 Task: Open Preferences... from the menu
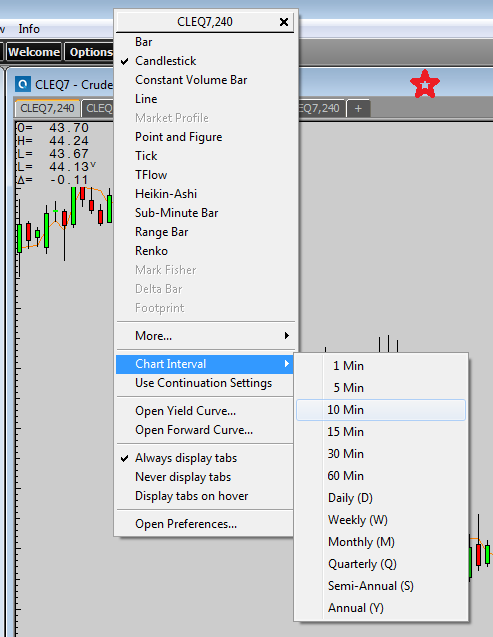point(205,524)
